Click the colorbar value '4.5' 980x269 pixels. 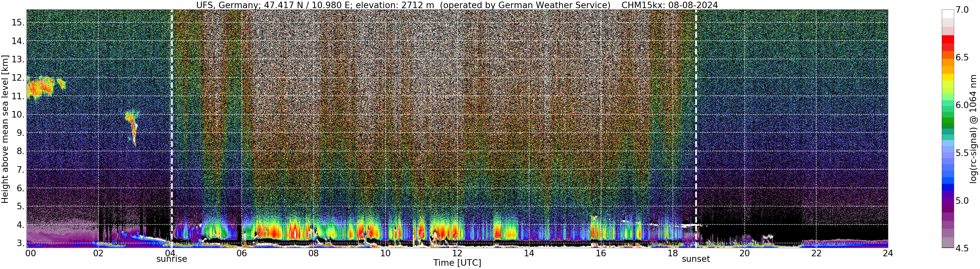[x=962, y=248]
